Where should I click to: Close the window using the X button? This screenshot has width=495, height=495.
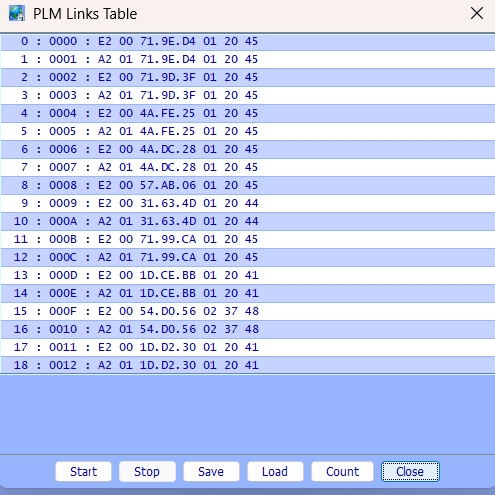[477, 14]
